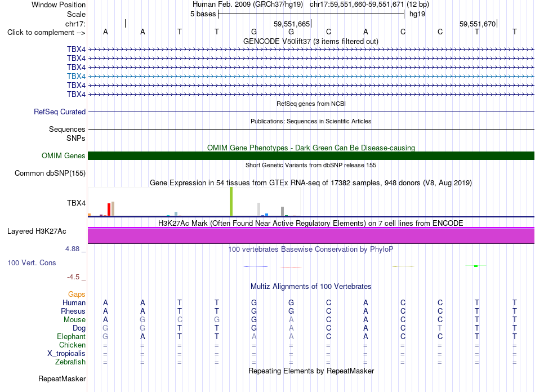
Task: Select the X_tropicalis alignment row label
Action: [66, 354]
